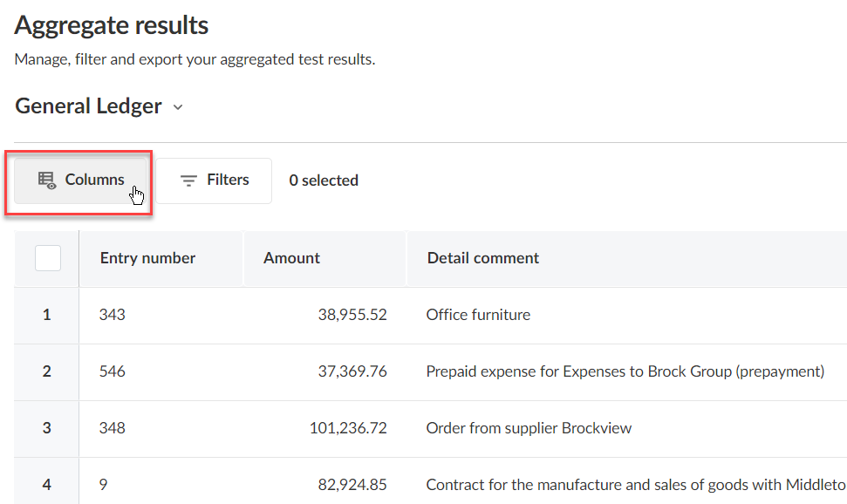The height and width of the screenshot is (504, 847).
Task: Click the Detail comment column header
Action: point(482,258)
